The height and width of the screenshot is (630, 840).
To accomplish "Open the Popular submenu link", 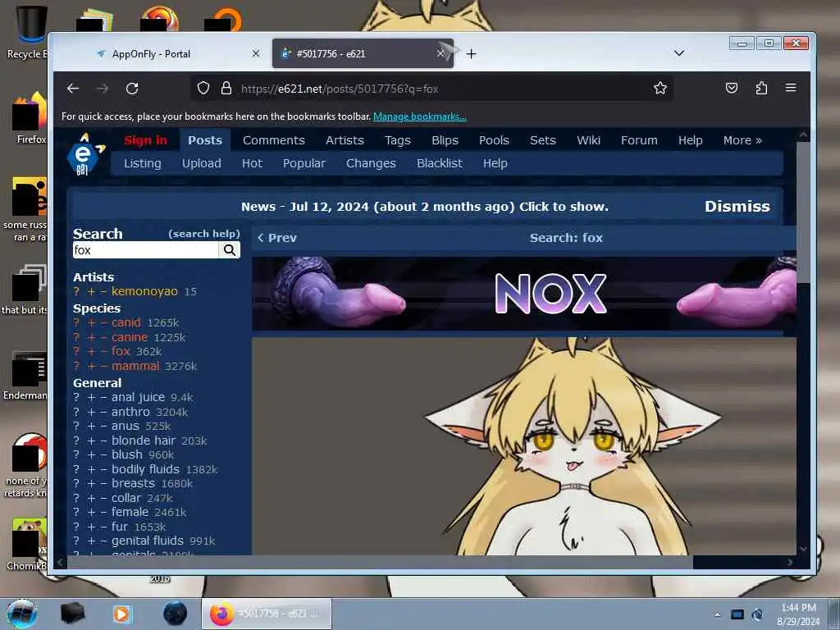I will pos(304,163).
